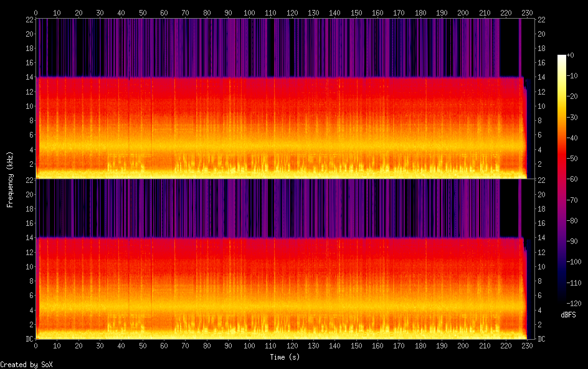Click the dBFS label under the color bar

(567, 315)
